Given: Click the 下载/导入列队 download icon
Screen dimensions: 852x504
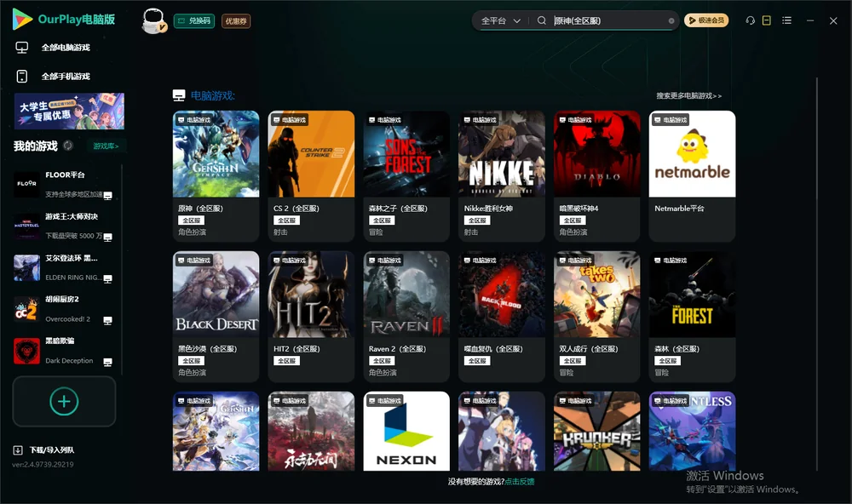Looking at the screenshot, I should pyautogui.click(x=18, y=450).
